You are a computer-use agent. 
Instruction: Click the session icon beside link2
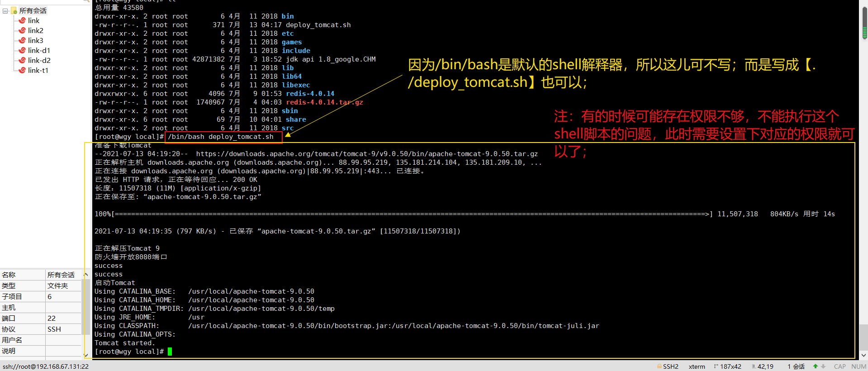[x=22, y=30]
